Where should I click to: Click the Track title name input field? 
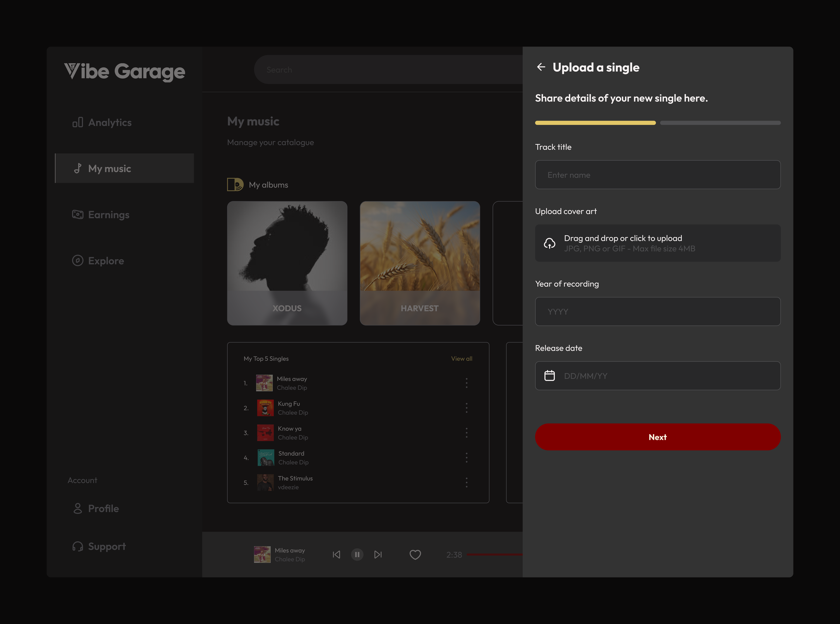coord(657,175)
